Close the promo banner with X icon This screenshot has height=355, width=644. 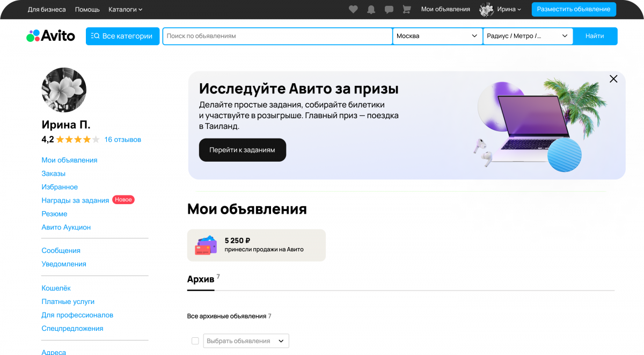click(613, 79)
